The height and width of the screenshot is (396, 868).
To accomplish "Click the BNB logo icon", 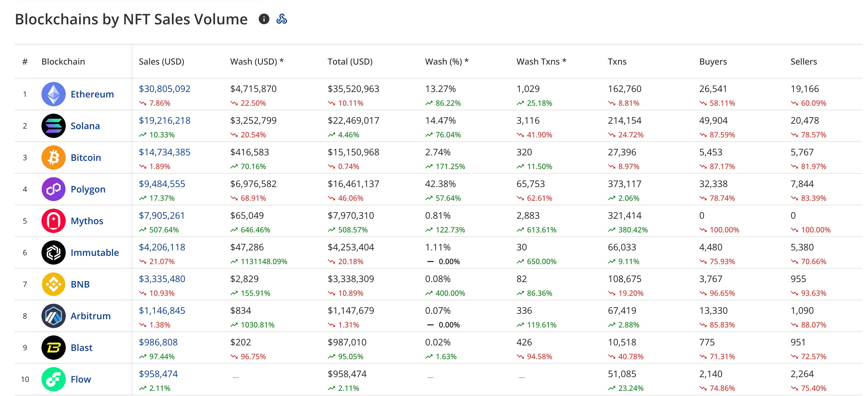I will click(x=53, y=284).
